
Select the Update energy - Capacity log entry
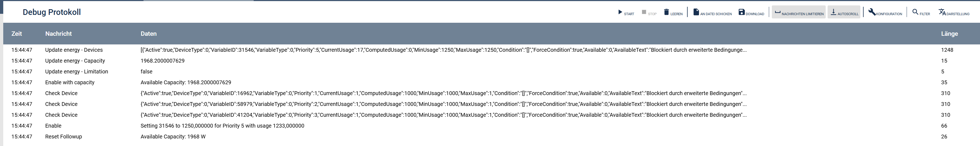[x=75, y=61]
